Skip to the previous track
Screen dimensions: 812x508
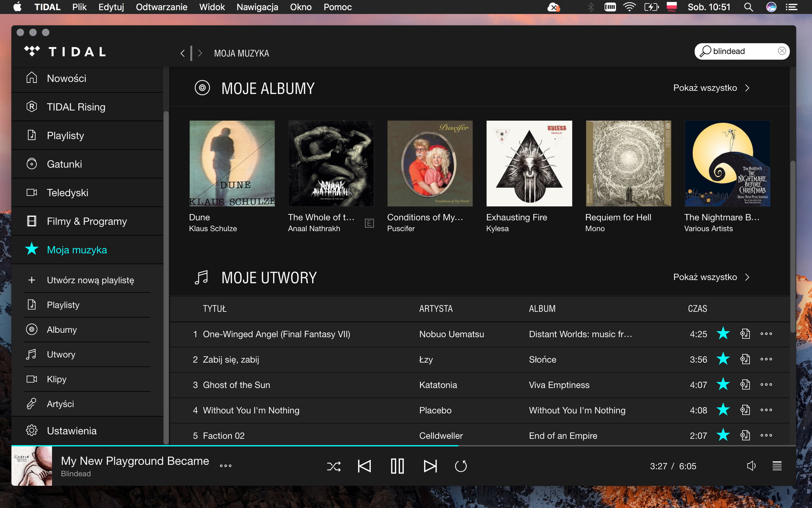point(364,466)
